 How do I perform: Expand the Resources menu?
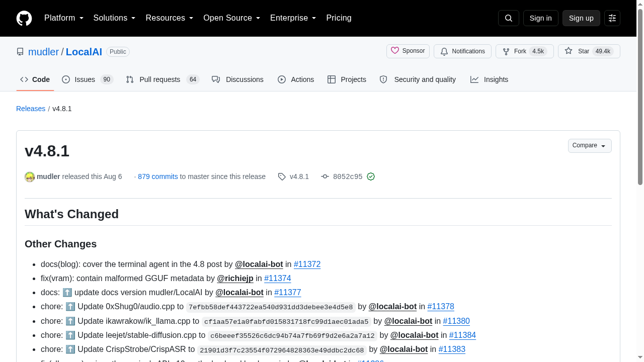click(x=170, y=18)
